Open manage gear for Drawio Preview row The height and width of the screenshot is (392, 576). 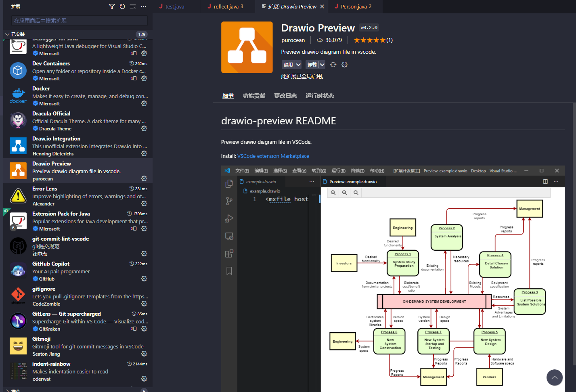click(144, 178)
